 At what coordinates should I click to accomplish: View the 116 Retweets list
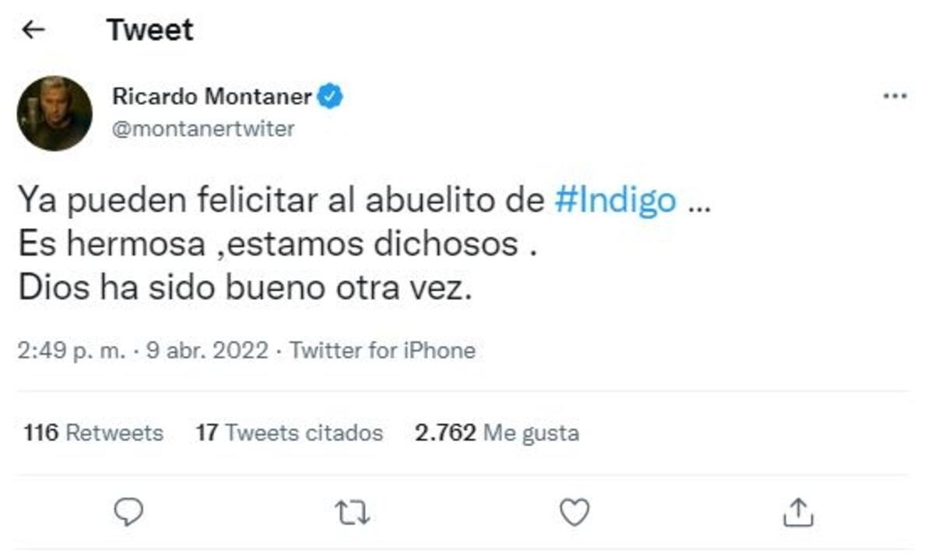point(93,432)
